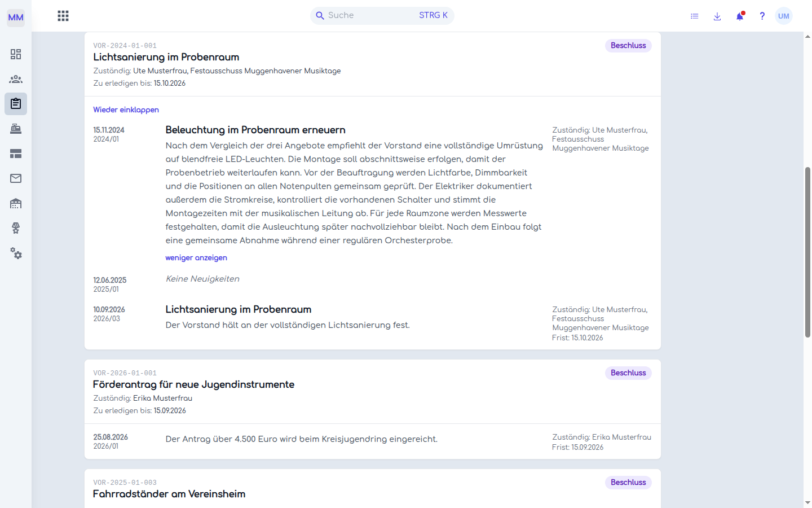Open the notifications bell icon
Viewport: 812px width, 508px height.
[740, 16]
